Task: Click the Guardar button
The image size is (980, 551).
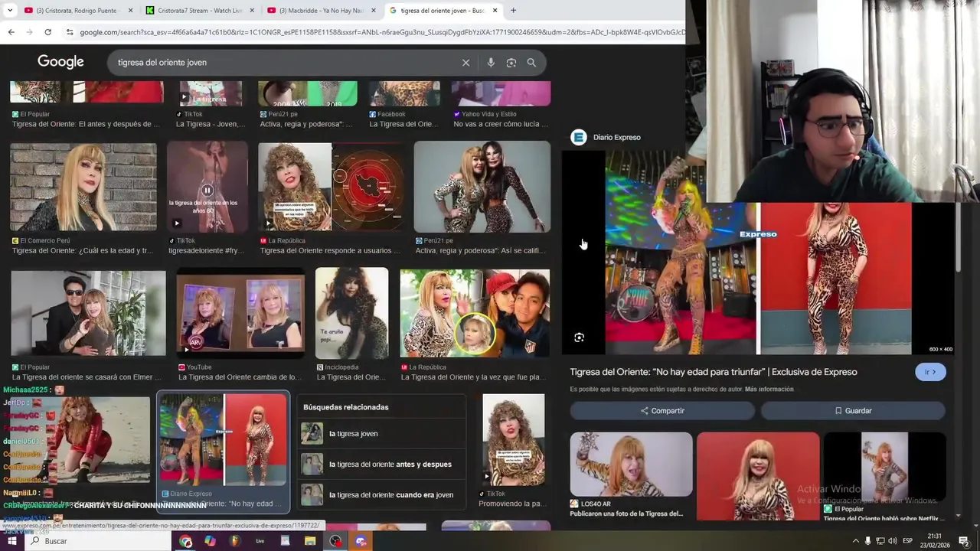Action: (853, 411)
